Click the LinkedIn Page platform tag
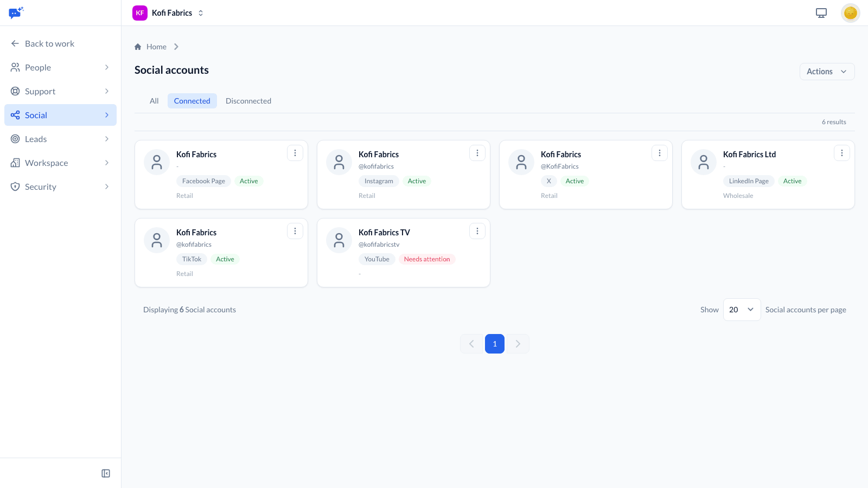Screen dimensions: 868x488 click(x=749, y=181)
